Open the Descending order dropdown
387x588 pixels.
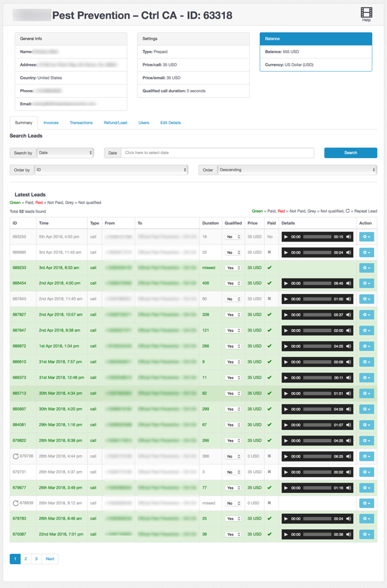coord(297,170)
